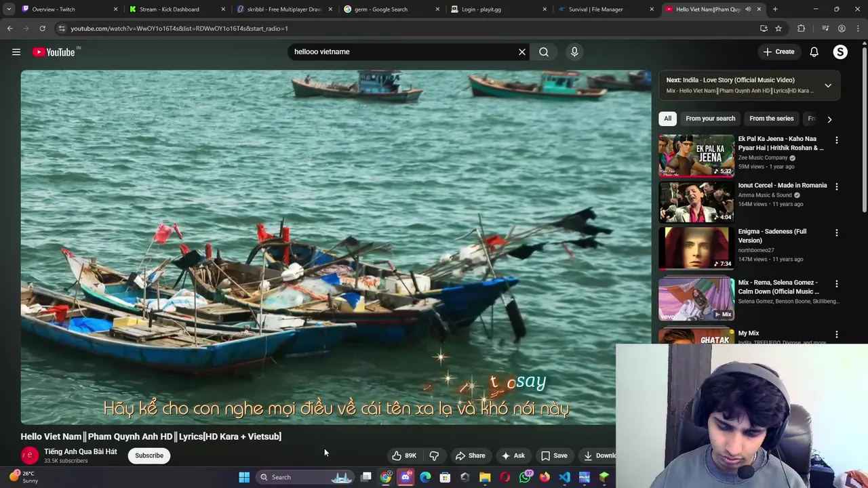Click the Create button
Viewport: 868px width, 488px height.
tap(778, 52)
